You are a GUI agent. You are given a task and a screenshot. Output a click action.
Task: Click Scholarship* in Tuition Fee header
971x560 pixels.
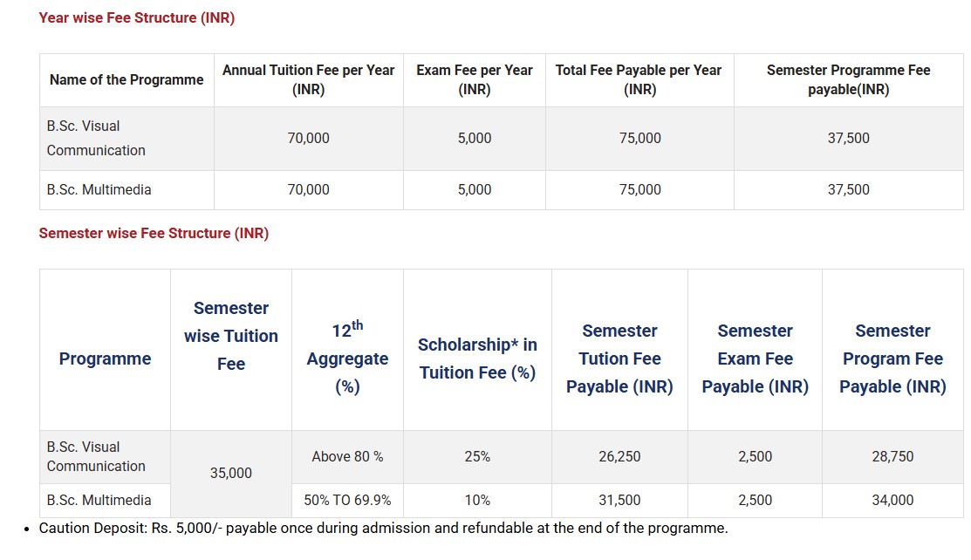(x=477, y=359)
